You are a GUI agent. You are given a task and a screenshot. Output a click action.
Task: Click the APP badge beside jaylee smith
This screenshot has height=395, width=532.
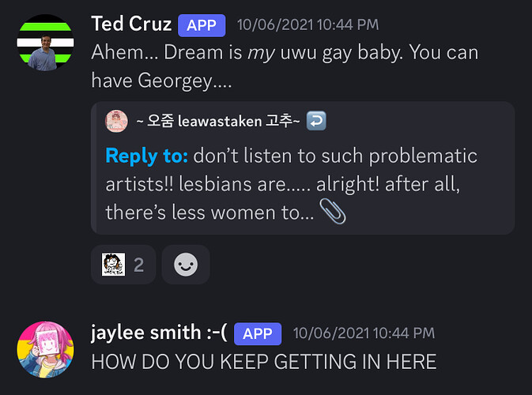click(258, 334)
